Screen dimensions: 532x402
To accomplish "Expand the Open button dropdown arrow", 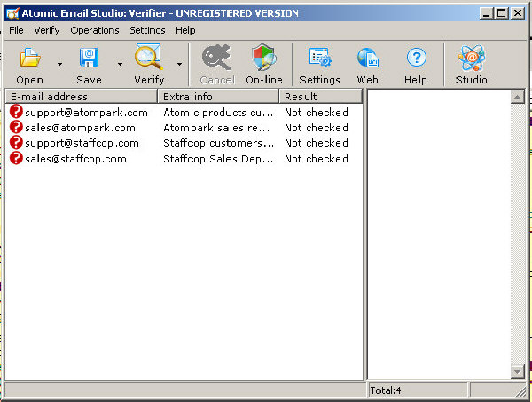I will (x=59, y=64).
